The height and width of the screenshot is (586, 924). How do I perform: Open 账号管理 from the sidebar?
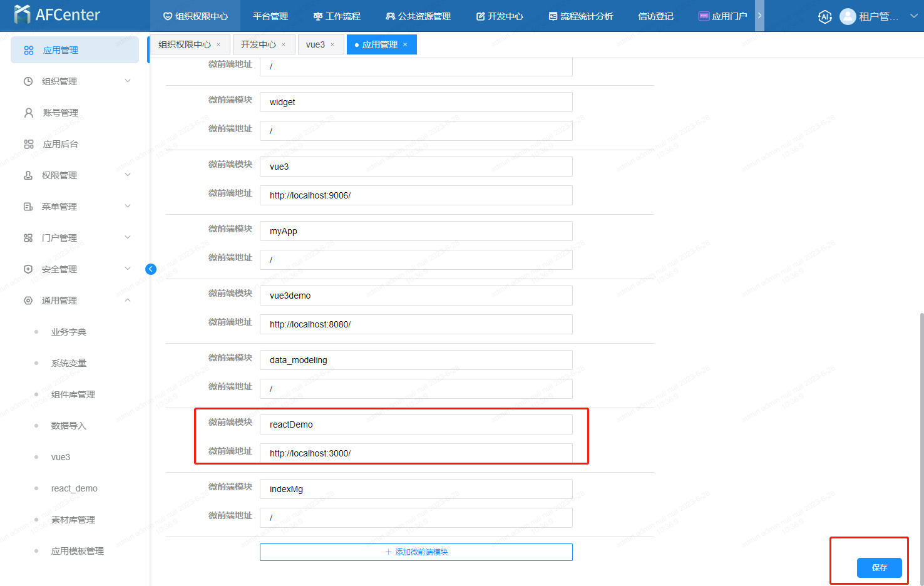tap(60, 113)
